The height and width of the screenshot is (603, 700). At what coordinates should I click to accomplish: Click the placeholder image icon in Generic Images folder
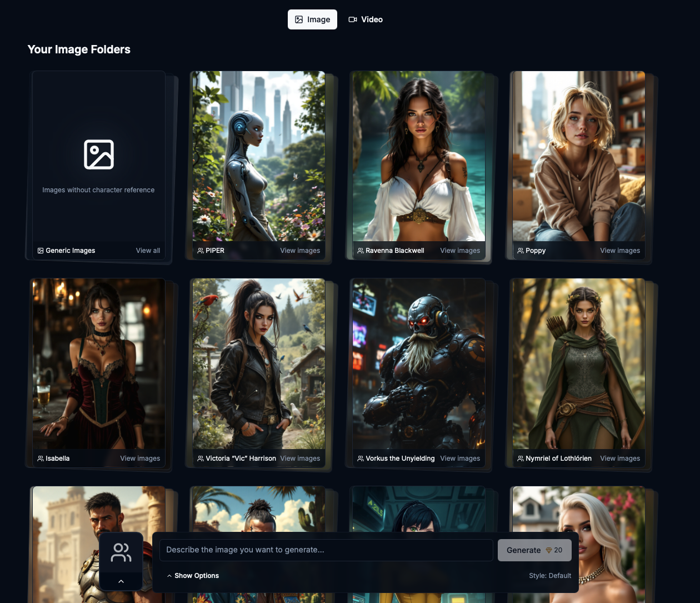tap(99, 155)
